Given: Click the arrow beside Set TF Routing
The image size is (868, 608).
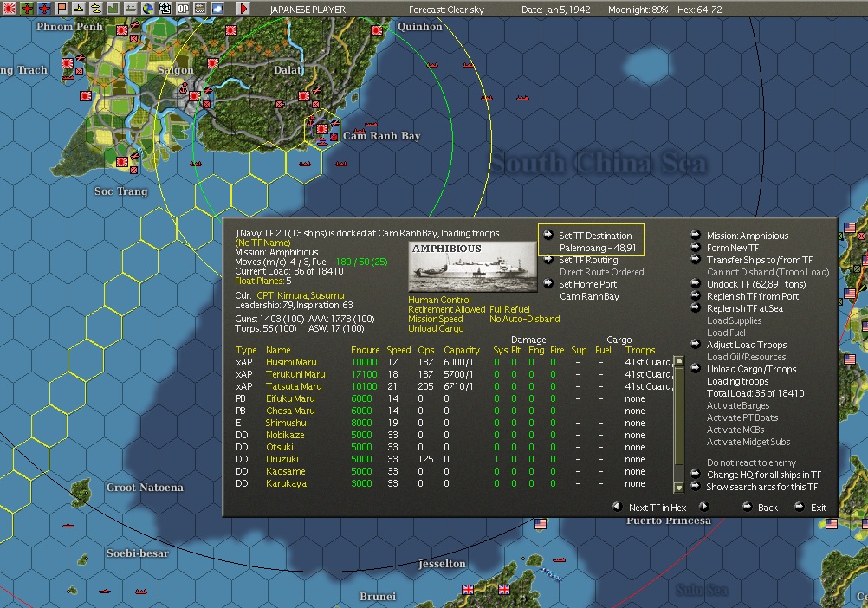Looking at the screenshot, I should pos(548,259).
